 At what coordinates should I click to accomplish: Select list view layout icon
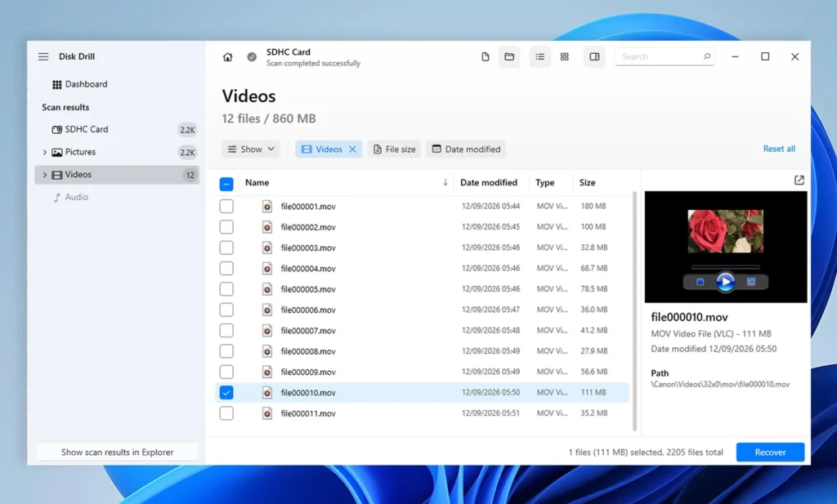(540, 56)
